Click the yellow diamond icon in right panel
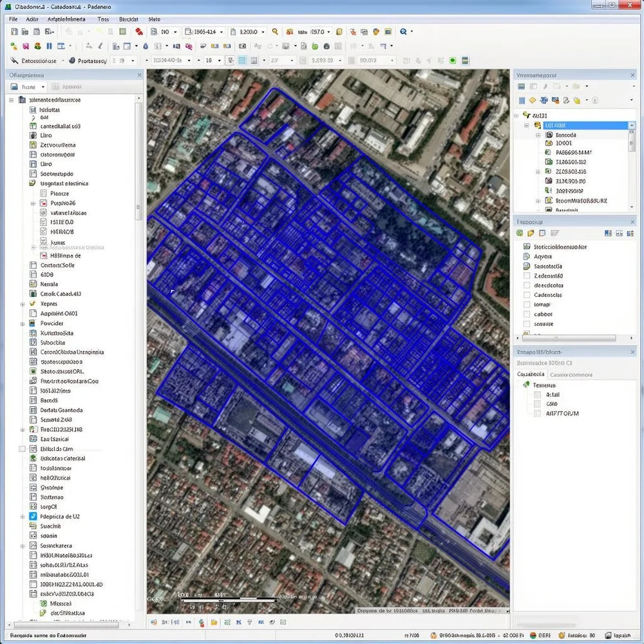This screenshot has height=644, width=644. 533,100
